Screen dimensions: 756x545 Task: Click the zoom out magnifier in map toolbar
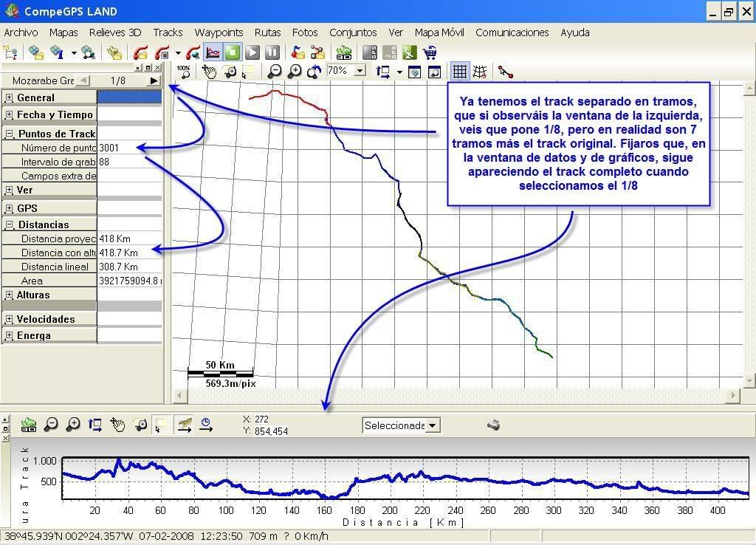274,72
